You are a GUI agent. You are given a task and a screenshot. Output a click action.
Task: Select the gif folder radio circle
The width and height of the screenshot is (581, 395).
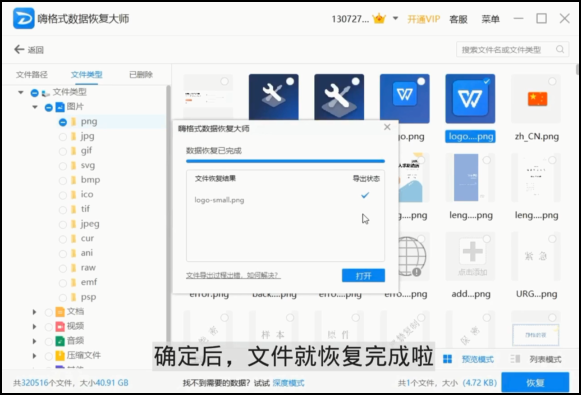63,151
